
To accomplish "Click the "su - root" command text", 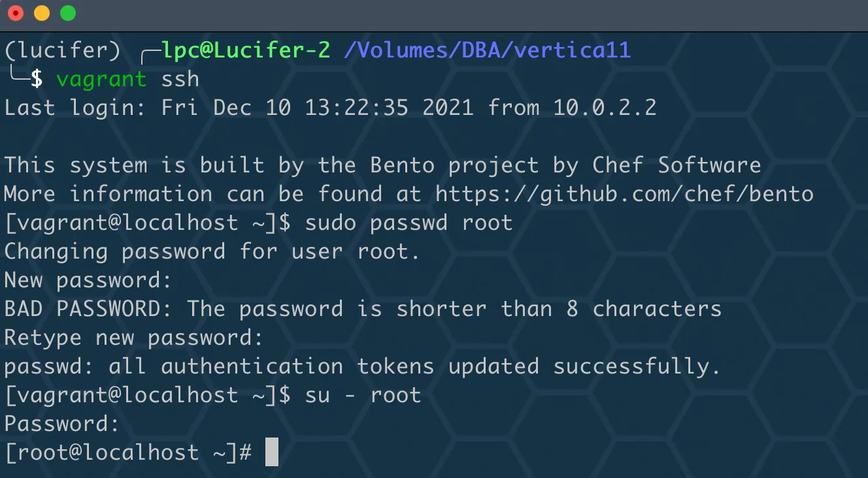I will (x=363, y=395).
